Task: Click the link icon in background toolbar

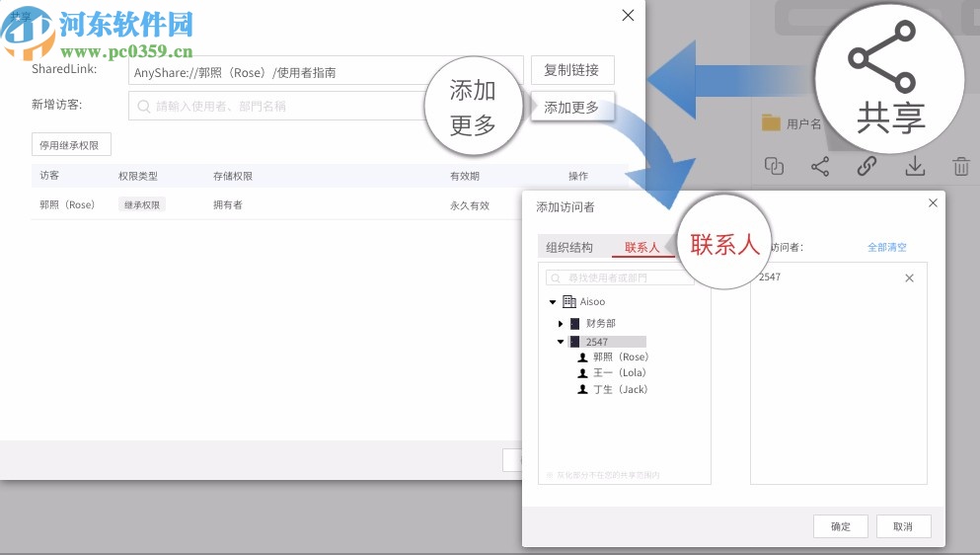Action: click(x=867, y=166)
